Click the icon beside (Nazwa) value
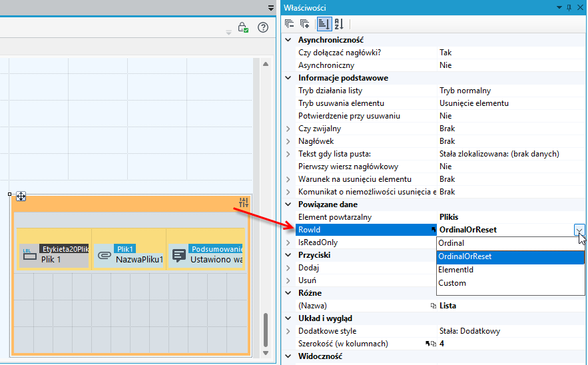Image resolution: width=588 pixels, height=365 pixels. click(433, 306)
